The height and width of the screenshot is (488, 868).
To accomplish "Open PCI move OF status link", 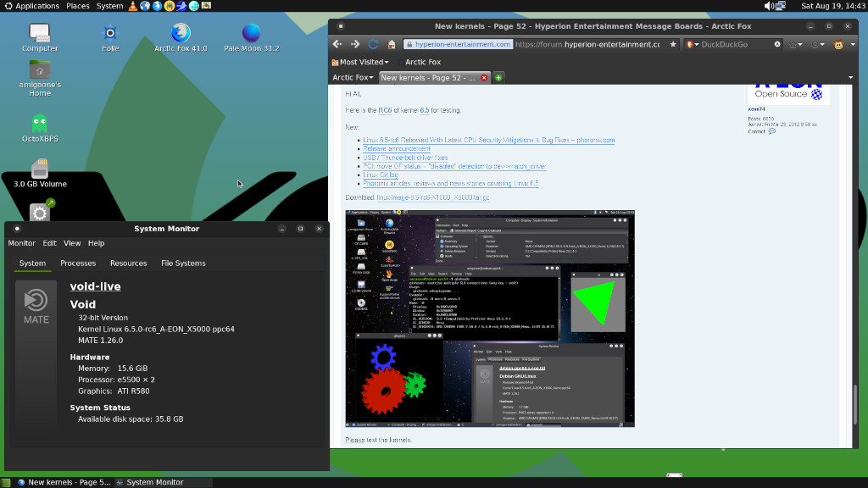I will [x=454, y=166].
